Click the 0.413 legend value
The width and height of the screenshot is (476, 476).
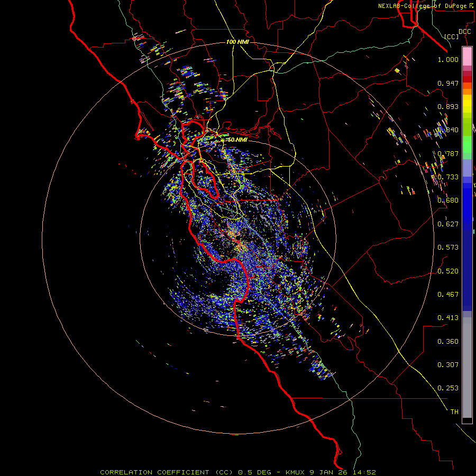click(x=448, y=318)
